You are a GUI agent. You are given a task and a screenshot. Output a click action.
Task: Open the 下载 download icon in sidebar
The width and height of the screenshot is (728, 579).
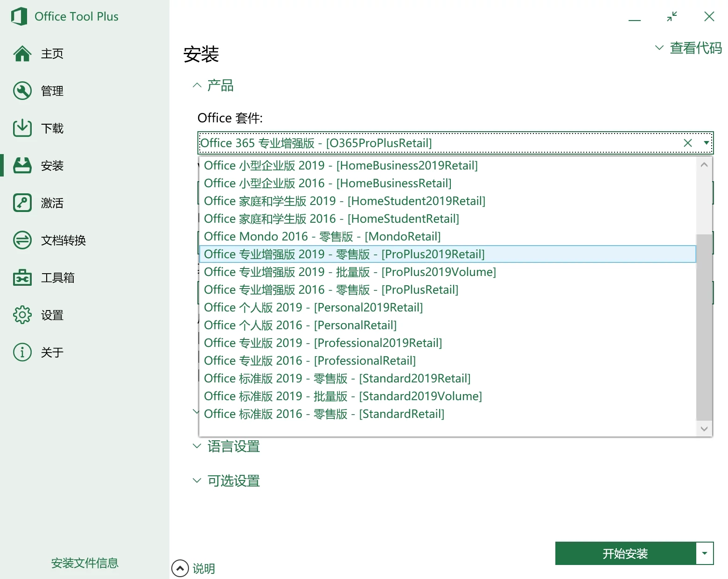[x=22, y=128]
